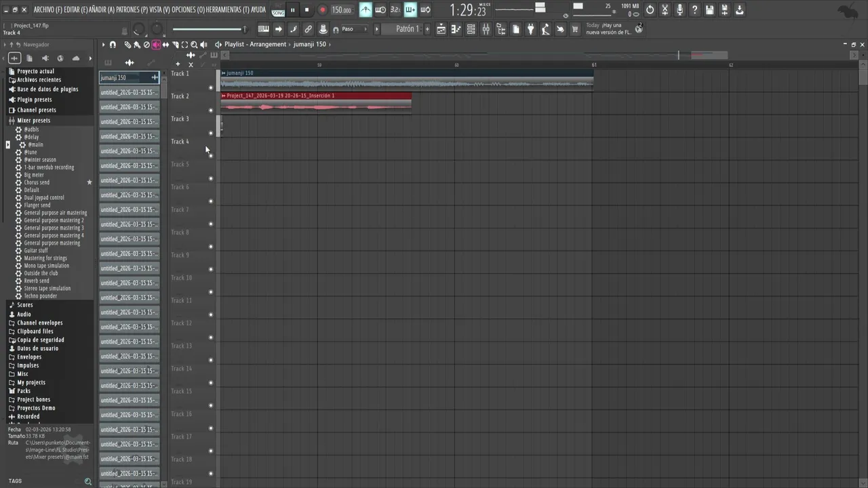The width and height of the screenshot is (868, 488).
Task: Open the EDITAR menu
Action: [76, 9]
